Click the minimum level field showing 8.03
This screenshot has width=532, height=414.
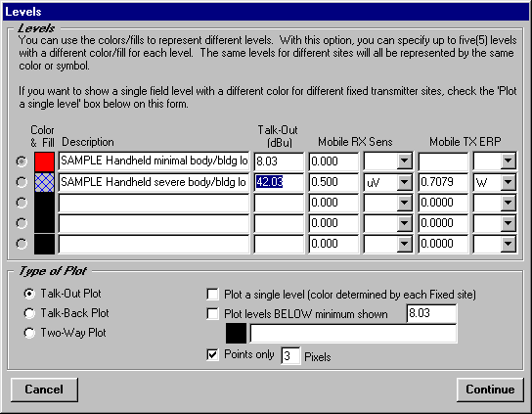point(431,313)
